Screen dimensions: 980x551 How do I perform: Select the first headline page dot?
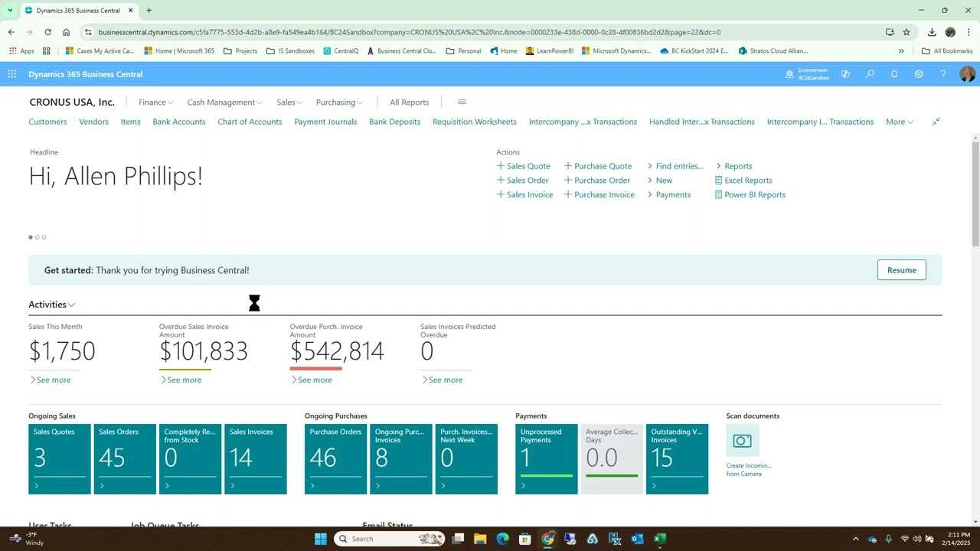click(31, 237)
